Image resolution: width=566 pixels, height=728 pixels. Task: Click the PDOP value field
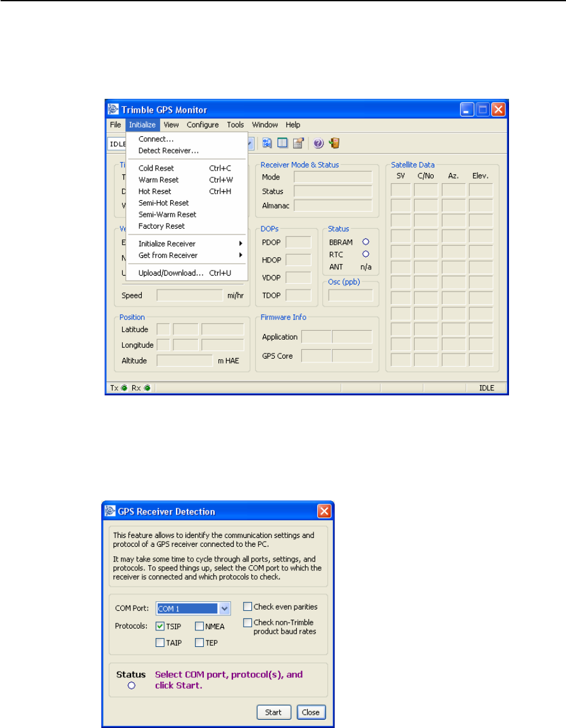(x=298, y=243)
